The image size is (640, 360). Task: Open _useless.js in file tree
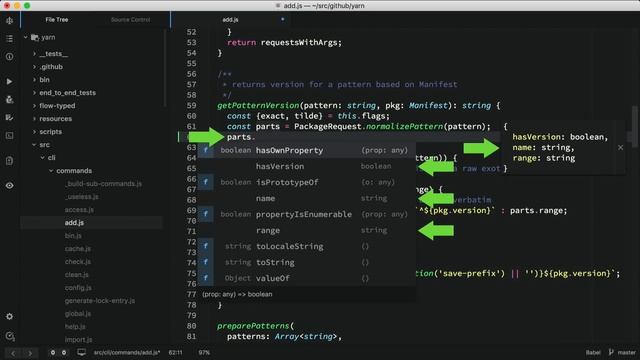(82, 197)
